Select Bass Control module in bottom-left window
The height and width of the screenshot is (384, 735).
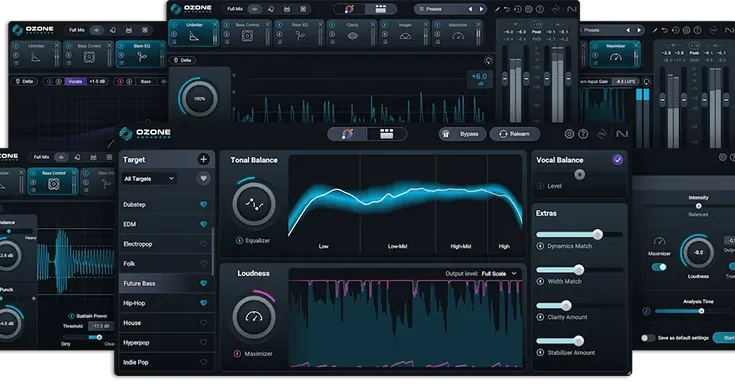coord(53,181)
